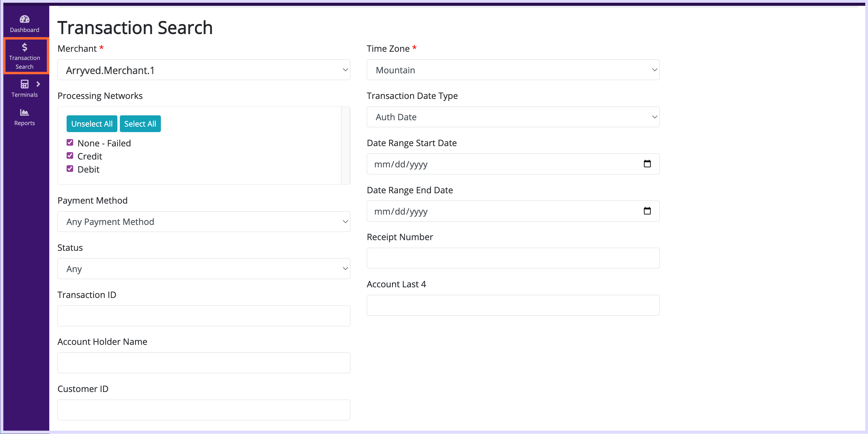The image size is (868, 434).
Task: Open End Date calendar picker icon
Action: click(x=647, y=211)
